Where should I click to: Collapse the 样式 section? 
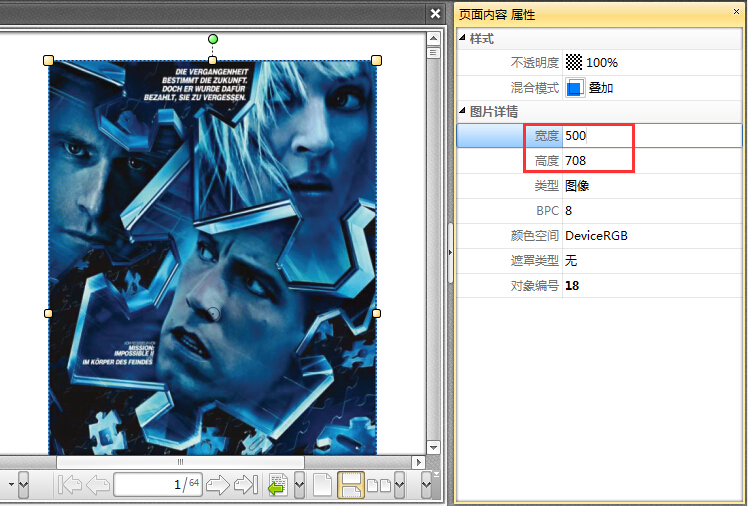point(462,37)
